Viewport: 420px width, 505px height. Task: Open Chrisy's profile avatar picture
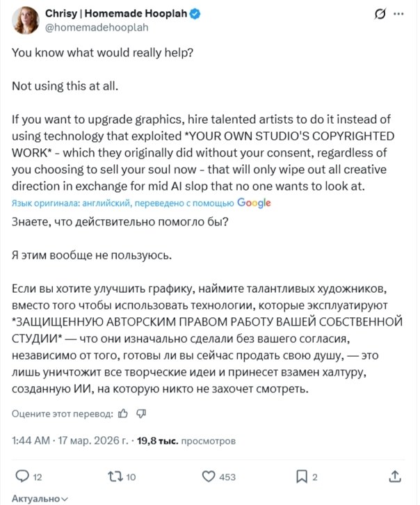pos(26,20)
